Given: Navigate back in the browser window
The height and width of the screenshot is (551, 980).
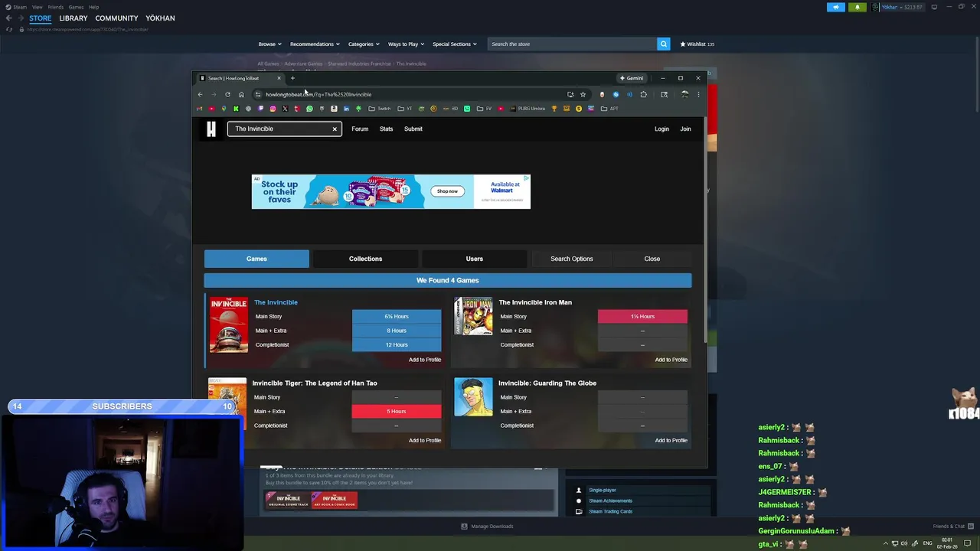Looking at the screenshot, I should click(x=200, y=94).
